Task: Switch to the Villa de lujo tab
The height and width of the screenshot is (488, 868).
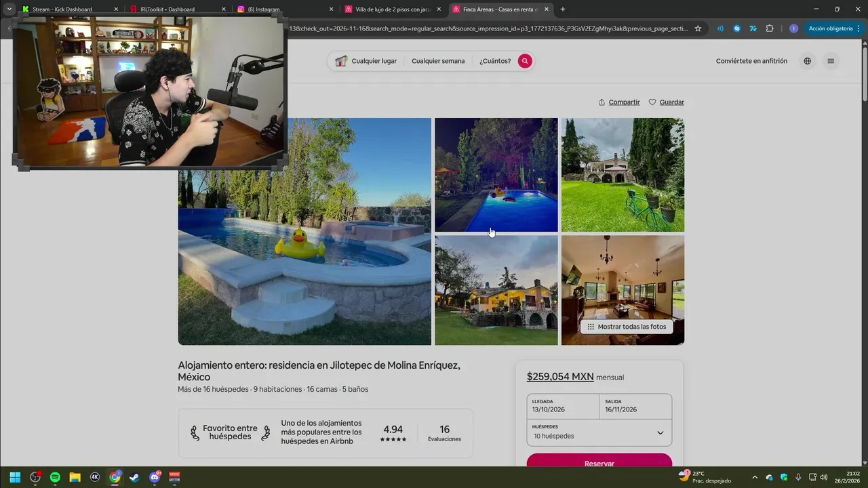Action: pyautogui.click(x=393, y=9)
